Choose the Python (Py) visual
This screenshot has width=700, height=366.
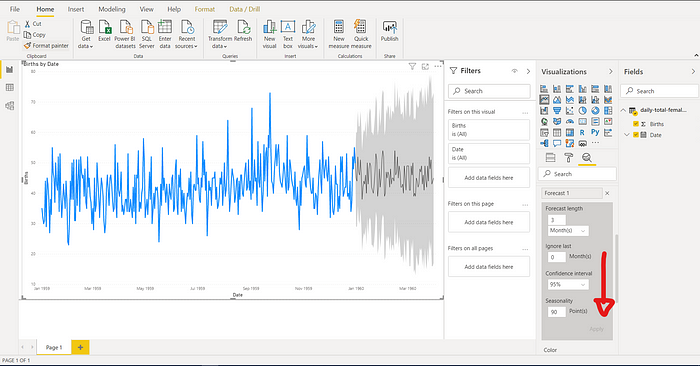[595, 132]
